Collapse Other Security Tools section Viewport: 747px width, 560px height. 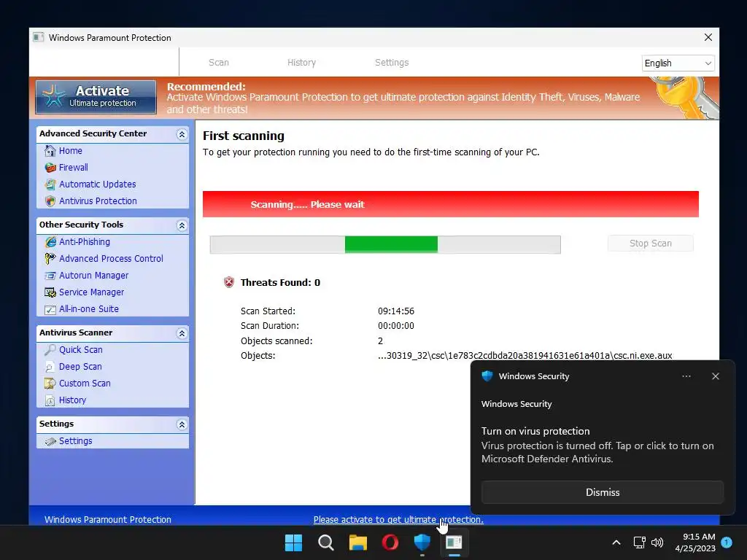182,225
